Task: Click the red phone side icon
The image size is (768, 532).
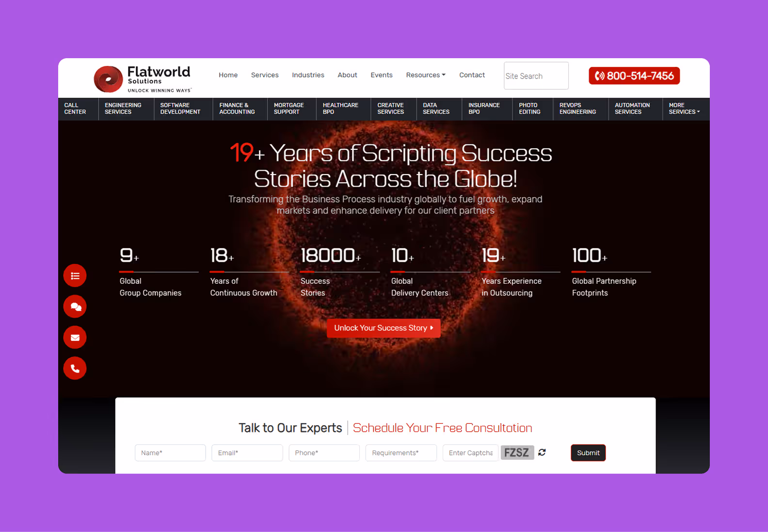Action: pos(75,369)
